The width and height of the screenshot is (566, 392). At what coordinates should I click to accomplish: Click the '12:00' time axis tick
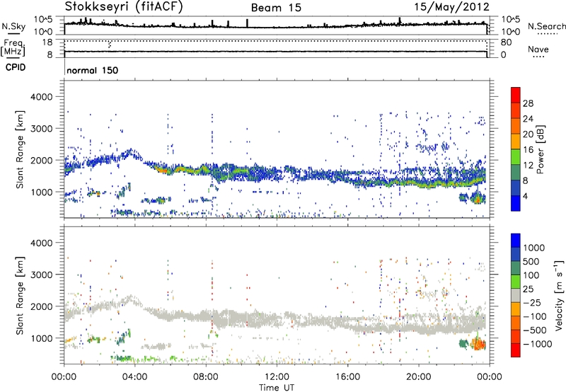click(x=277, y=377)
